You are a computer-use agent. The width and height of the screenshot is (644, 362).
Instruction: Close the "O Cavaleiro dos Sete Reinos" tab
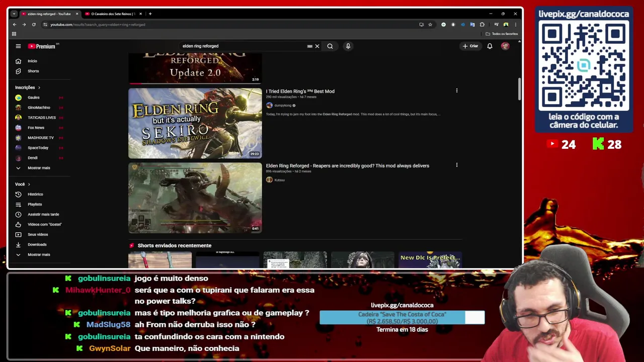(140, 14)
